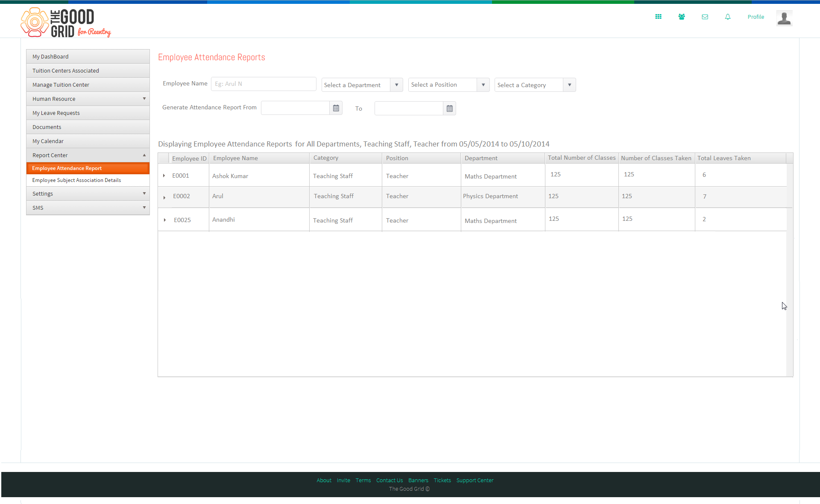Go to My DashBoard
This screenshot has width=820, height=504.
[88, 56]
